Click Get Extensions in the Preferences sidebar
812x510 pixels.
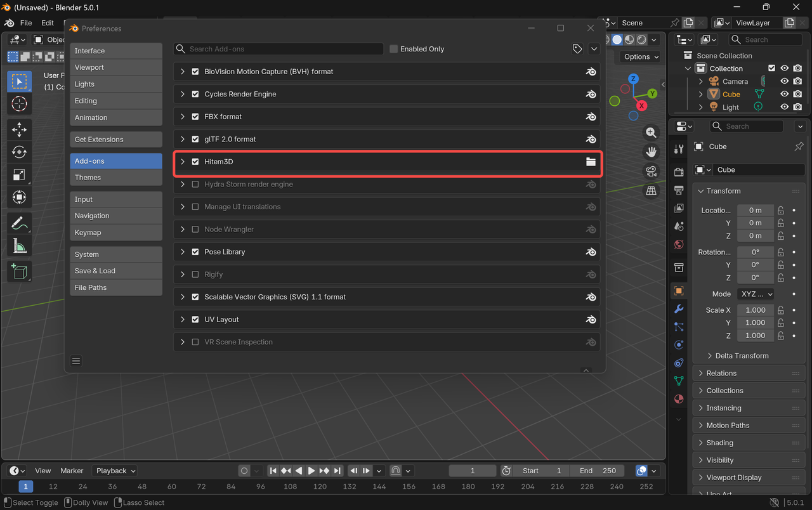tap(116, 139)
